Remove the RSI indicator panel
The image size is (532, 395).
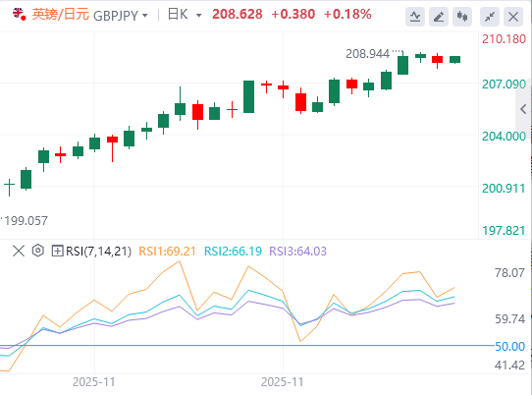point(19,251)
